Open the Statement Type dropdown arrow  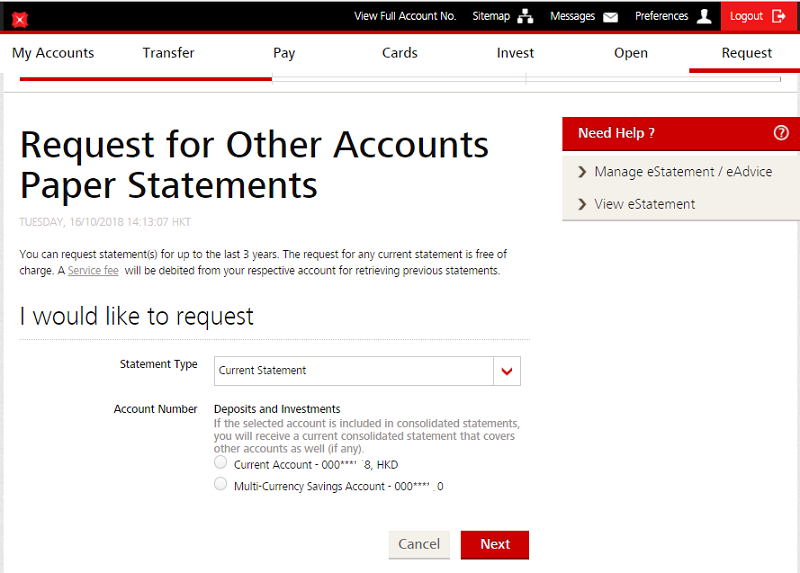507,371
